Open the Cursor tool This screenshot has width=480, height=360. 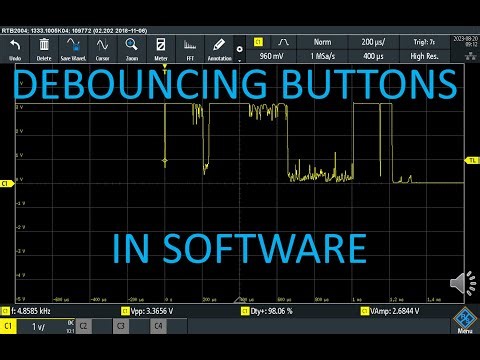click(102, 49)
